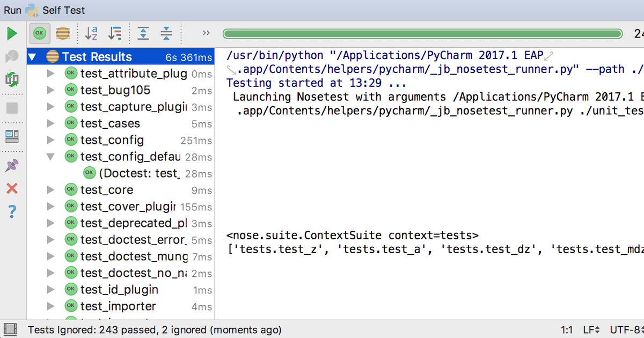Open the Help question mark icon
644x338 pixels.
[12, 212]
